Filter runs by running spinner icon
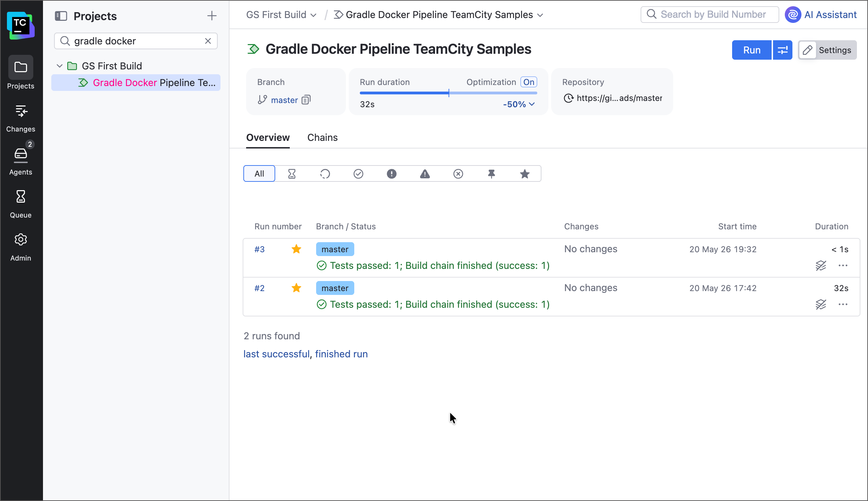The image size is (868, 501). [325, 173]
